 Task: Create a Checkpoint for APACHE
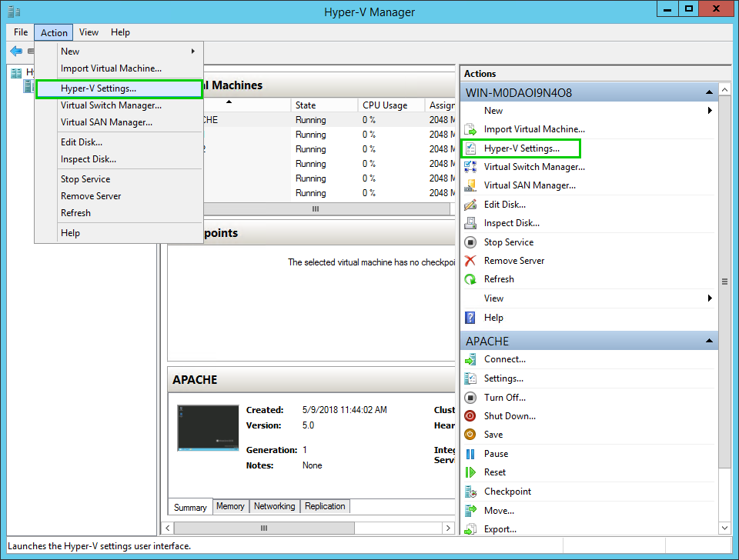pyautogui.click(x=507, y=491)
